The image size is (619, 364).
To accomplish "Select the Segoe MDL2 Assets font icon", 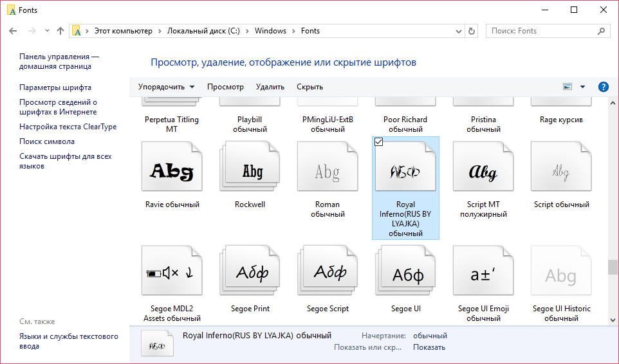I will (172, 275).
